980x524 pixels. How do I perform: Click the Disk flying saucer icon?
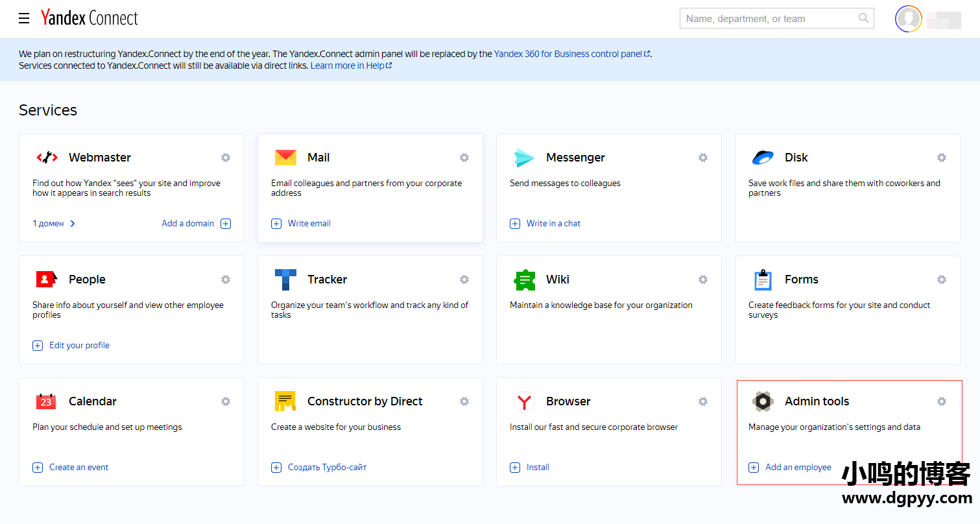pos(763,158)
